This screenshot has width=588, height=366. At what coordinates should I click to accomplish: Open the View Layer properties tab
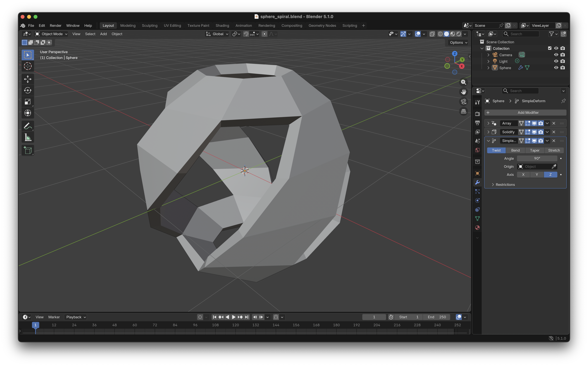tap(477, 132)
